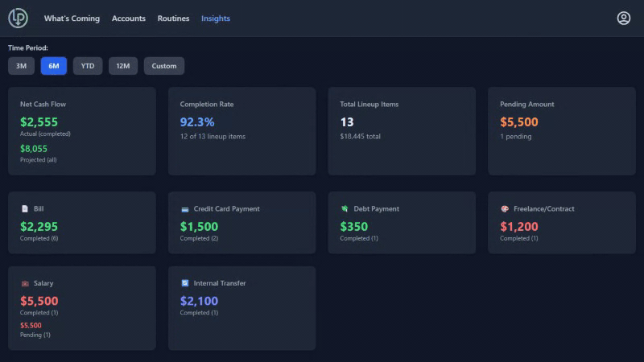The height and width of the screenshot is (362, 644).
Task: Click 'Completed (2)' under Credit Card Payment
Action: coord(199,238)
